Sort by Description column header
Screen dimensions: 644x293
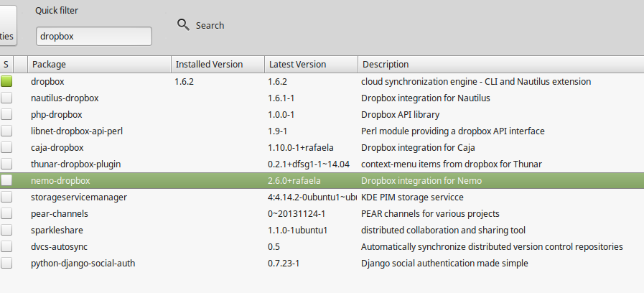(501, 65)
